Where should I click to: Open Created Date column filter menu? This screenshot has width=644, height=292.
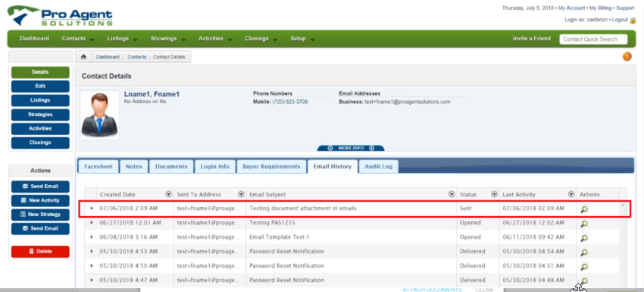coord(168,194)
